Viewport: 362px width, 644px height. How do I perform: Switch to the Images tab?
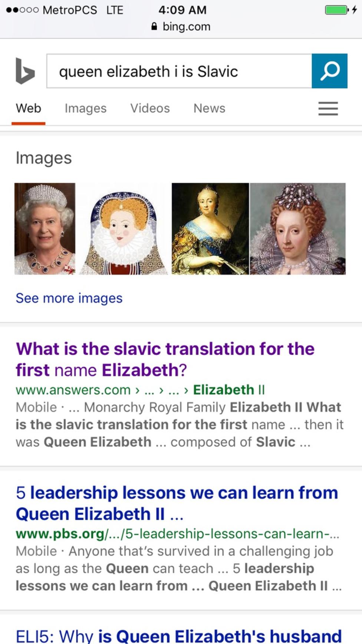point(85,108)
